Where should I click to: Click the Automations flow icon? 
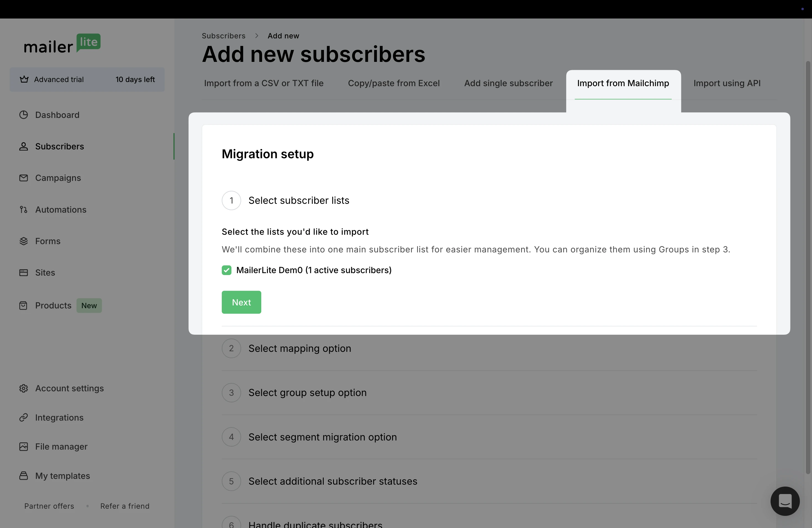click(23, 209)
